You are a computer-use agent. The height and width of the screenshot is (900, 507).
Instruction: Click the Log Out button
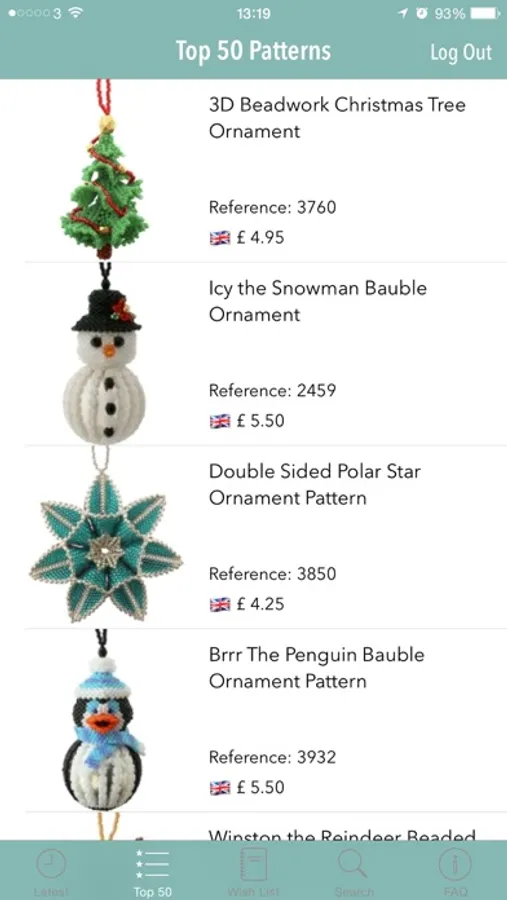pos(461,52)
